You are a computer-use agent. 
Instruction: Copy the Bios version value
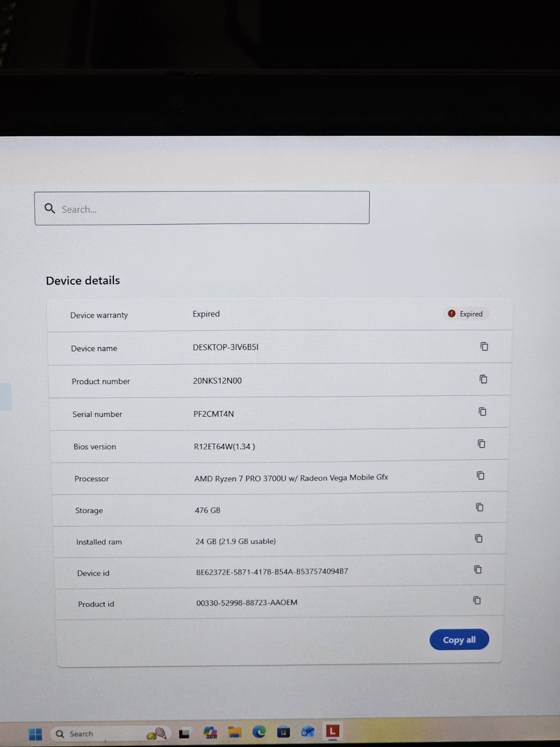[481, 444]
